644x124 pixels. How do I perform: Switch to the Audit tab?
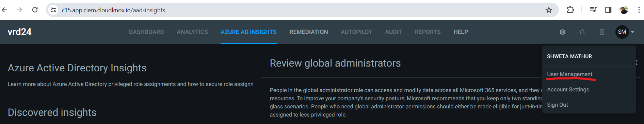[x=393, y=32]
